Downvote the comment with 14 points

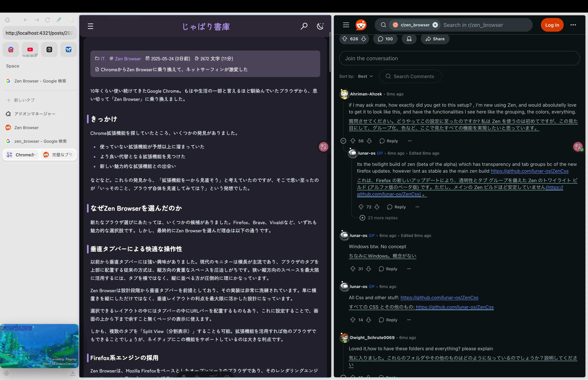pos(369,320)
